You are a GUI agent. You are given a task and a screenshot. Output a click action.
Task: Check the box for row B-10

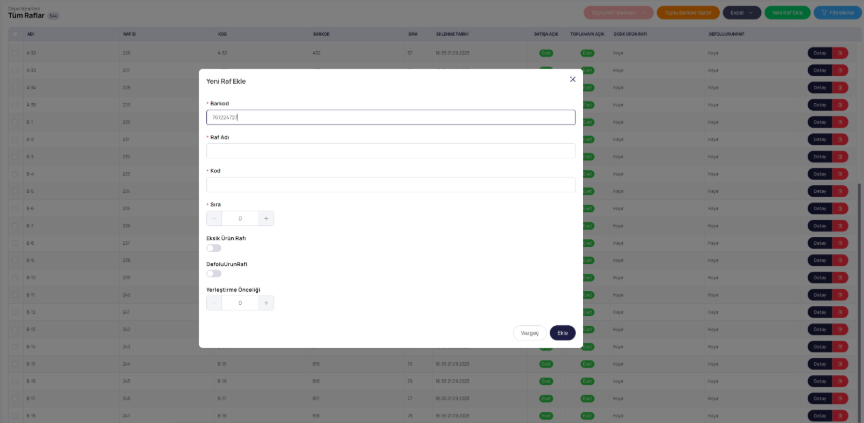tap(15, 278)
